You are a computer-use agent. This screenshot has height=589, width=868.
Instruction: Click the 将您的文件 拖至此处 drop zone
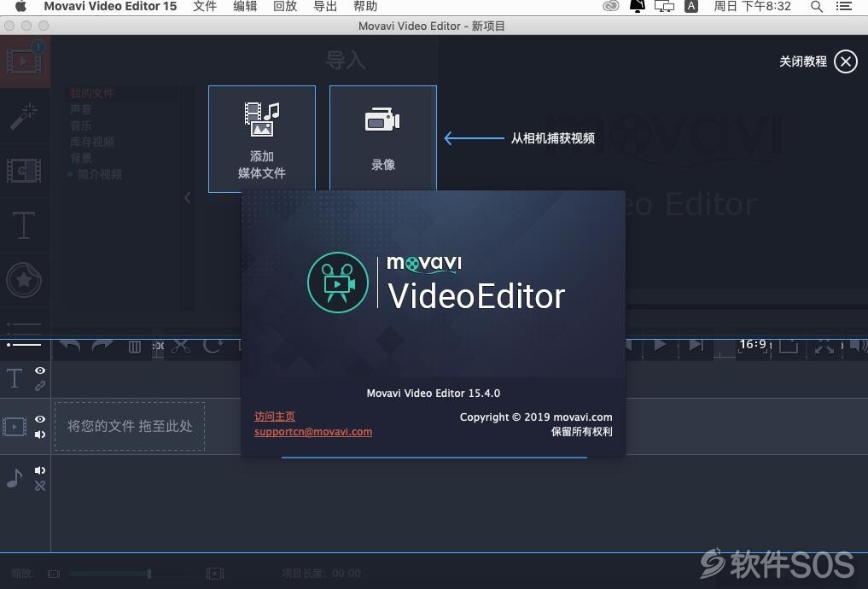click(130, 426)
